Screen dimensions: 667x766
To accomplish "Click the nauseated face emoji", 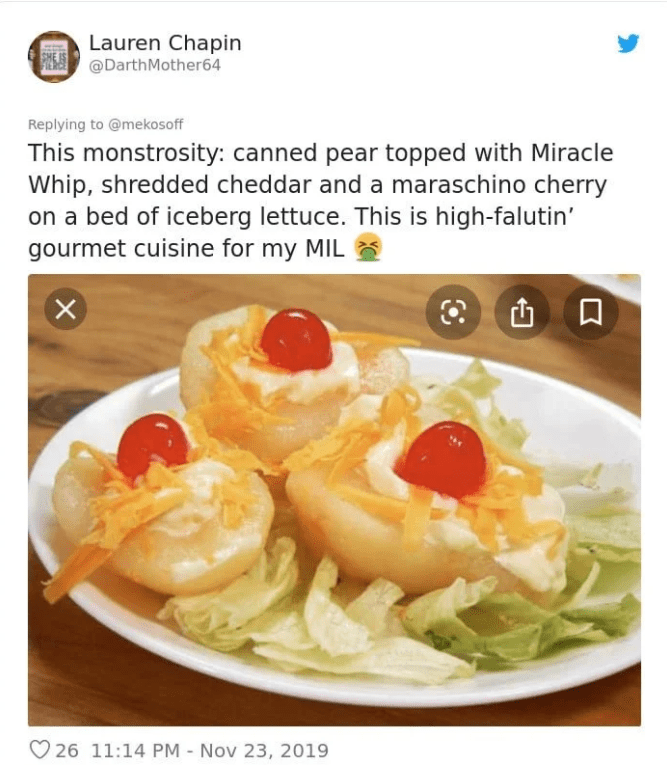I will [368, 247].
